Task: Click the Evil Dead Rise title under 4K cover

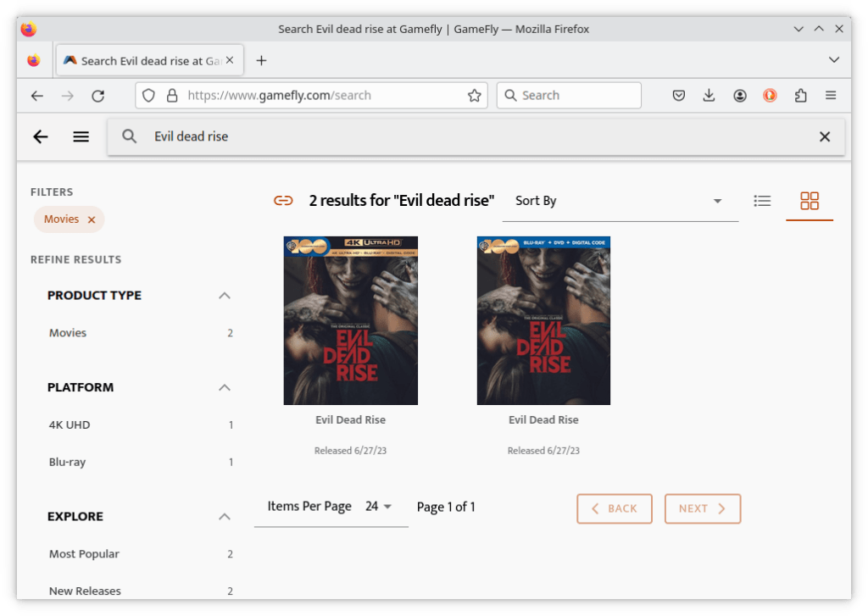Action: (x=350, y=420)
